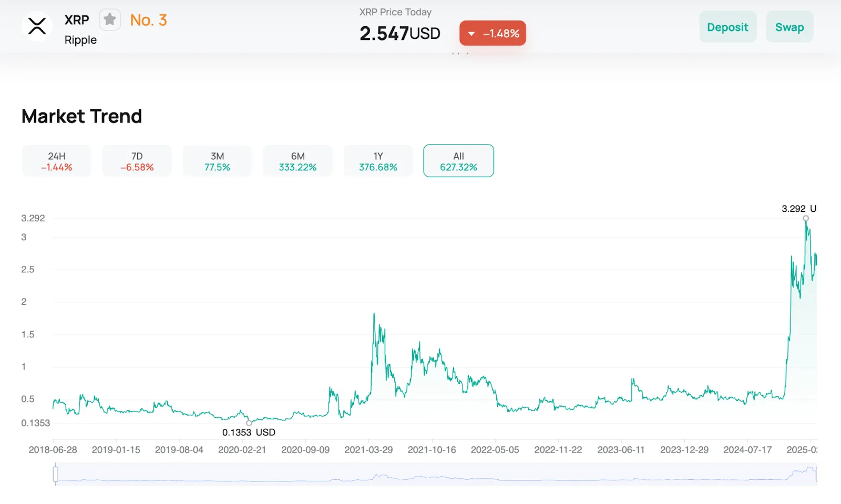The height and width of the screenshot is (504, 841).
Task: Click the 2022-11-22 axis date
Action: [x=558, y=450]
